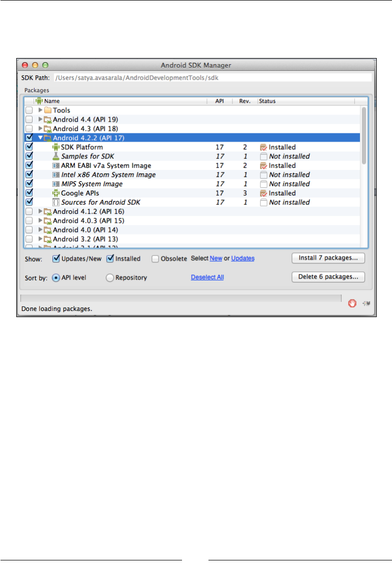Image resolution: width=392 pixels, height=565 pixels.
Task: Click the "Done loading packages." status text
Action: click(57, 309)
